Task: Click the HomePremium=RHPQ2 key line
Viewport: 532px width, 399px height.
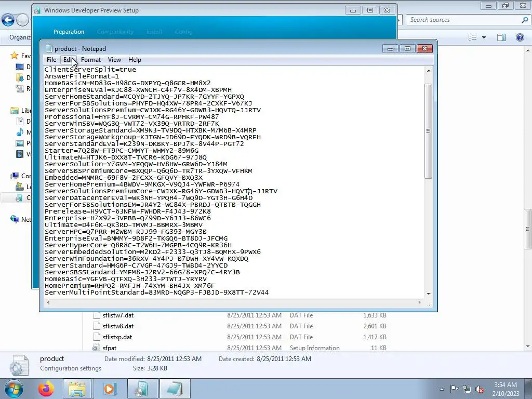Action: coord(129,286)
